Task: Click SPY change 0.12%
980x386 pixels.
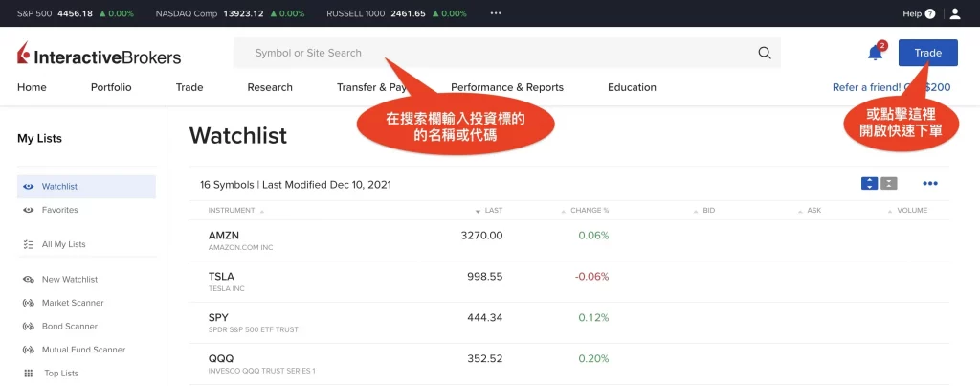Action: (593, 318)
